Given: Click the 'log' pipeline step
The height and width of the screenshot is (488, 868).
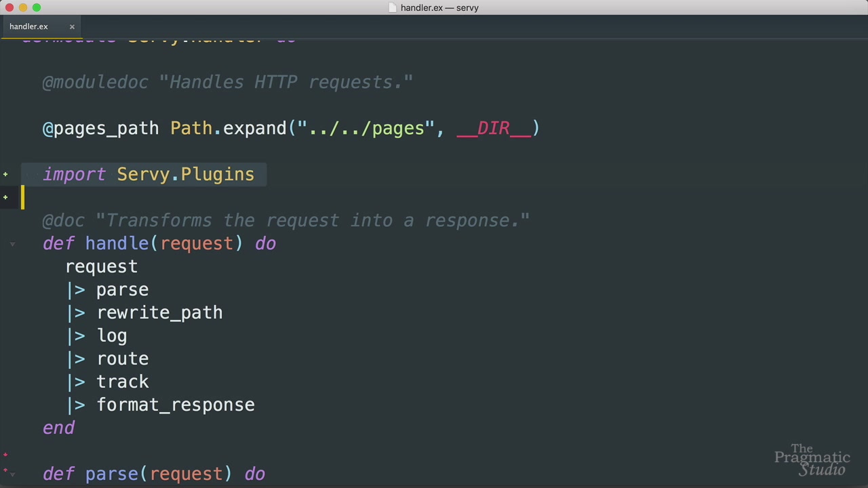Looking at the screenshot, I should [x=112, y=336].
